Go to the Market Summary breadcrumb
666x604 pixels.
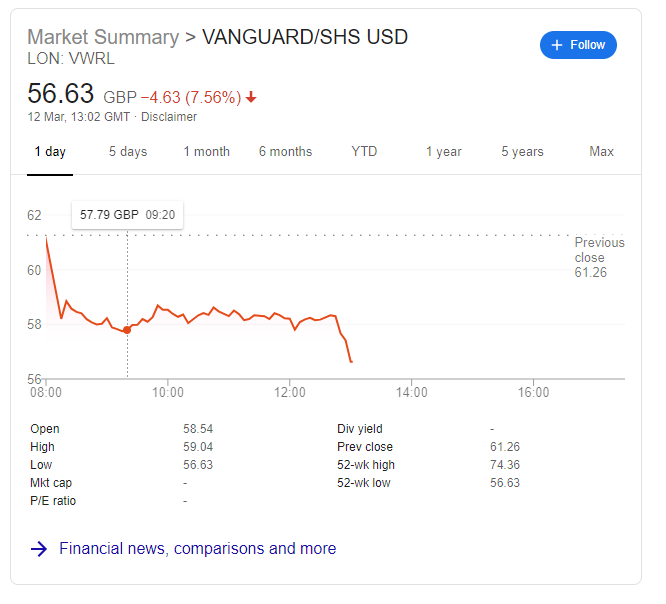coord(103,37)
